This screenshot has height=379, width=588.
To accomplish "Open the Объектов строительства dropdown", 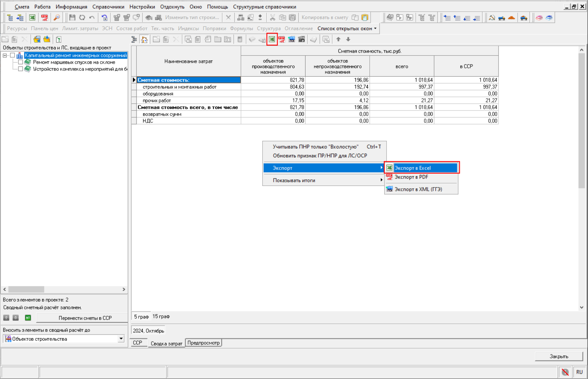I will pos(121,339).
